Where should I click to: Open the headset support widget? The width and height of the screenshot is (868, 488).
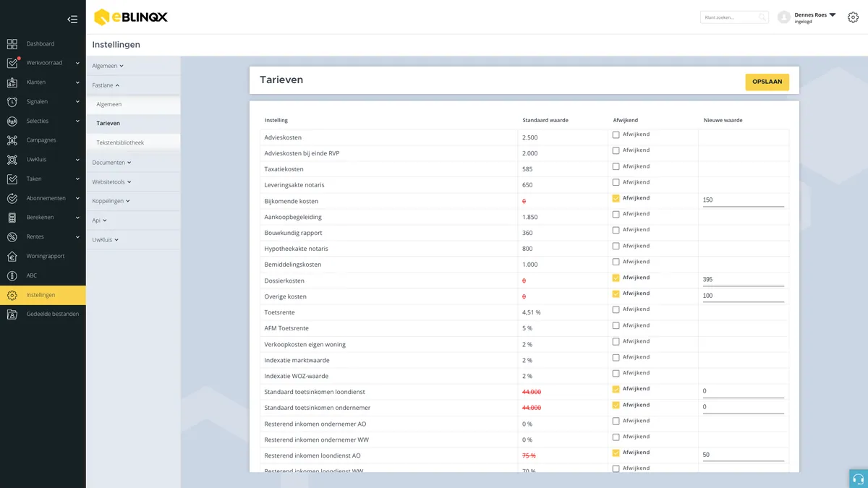(859, 479)
